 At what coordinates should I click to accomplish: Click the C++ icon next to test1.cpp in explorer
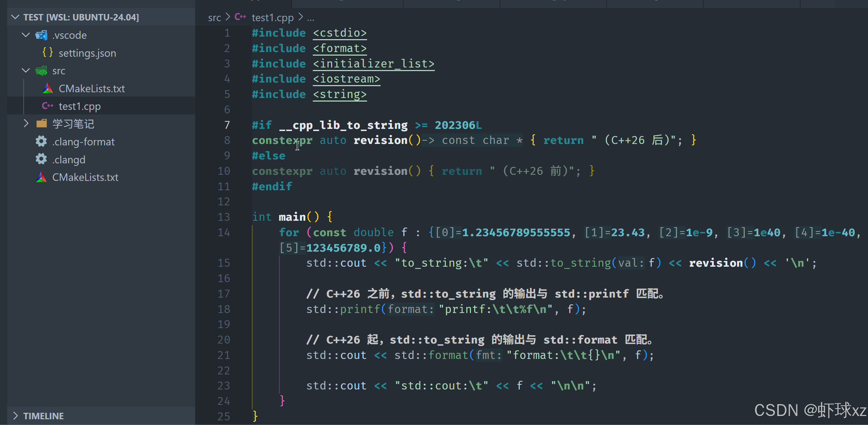(x=47, y=106)
